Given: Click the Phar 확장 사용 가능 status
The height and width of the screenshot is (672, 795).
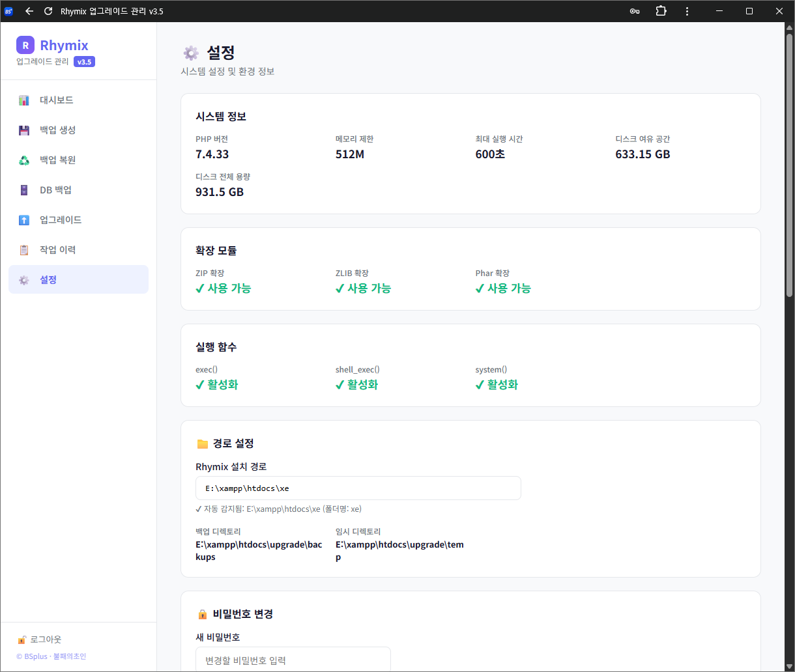Looking at the screenshot, I should (504, 288).
